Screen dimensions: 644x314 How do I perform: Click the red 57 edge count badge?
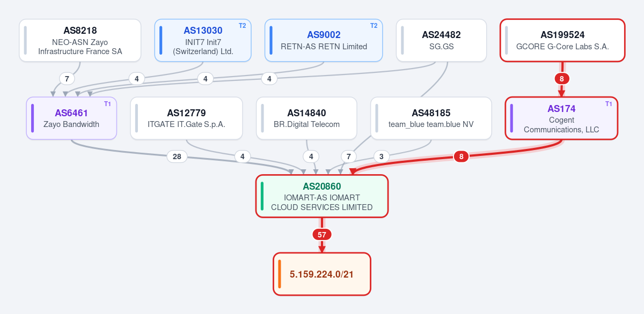[x=322, y=235]
